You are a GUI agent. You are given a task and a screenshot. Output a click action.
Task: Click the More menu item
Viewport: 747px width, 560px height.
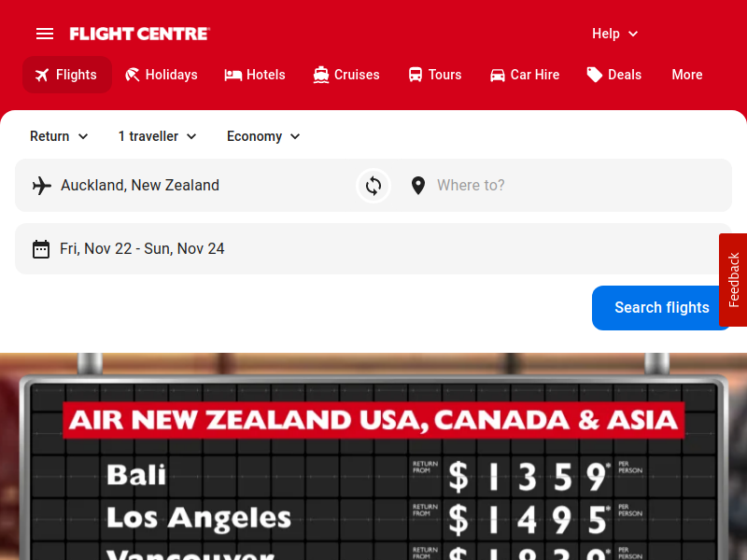[x=687, y=75]
